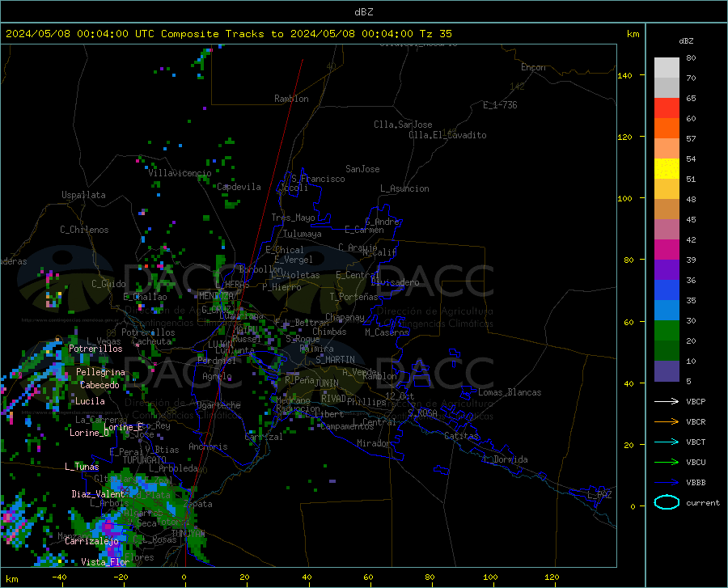Click the S_Francisco location label
The height and width of the screenshot is (588, 728).
pos(318,179)
